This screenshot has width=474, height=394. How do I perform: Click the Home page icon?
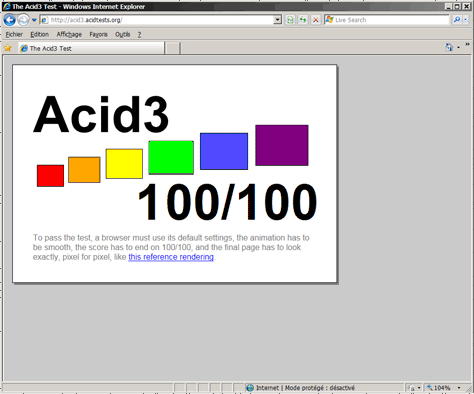tap(449, 47)
